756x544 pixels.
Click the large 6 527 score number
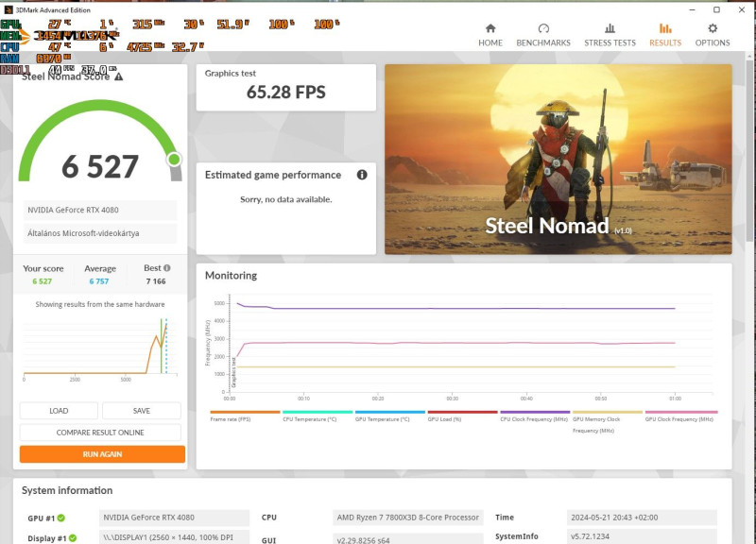[100, 167]
